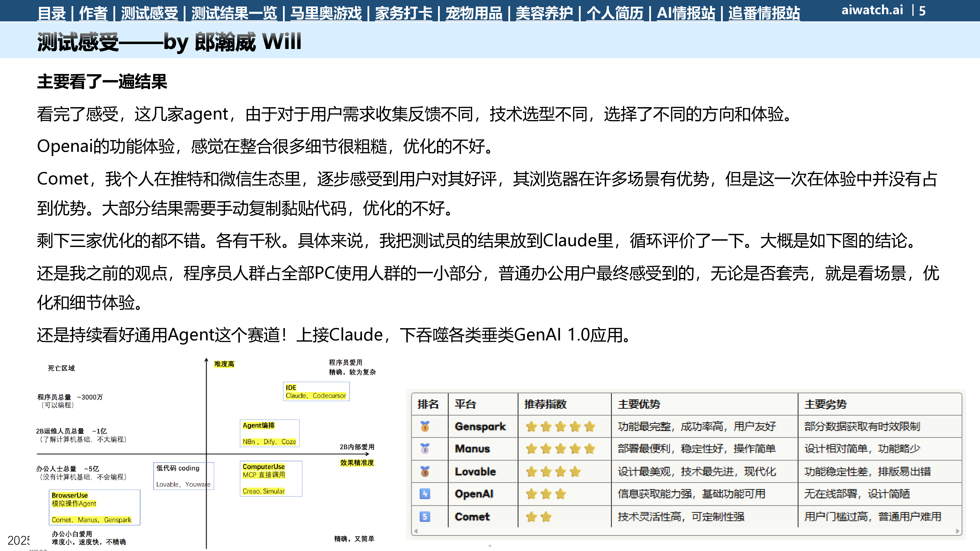
Task: Click Lovable four-star rating
Action: click(553, 472)
